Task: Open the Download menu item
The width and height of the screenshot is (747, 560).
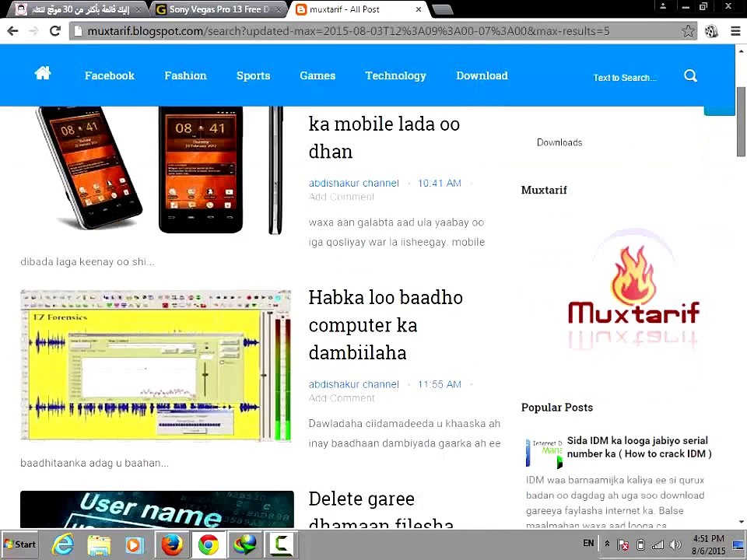Action: click(x=482, y=75)
